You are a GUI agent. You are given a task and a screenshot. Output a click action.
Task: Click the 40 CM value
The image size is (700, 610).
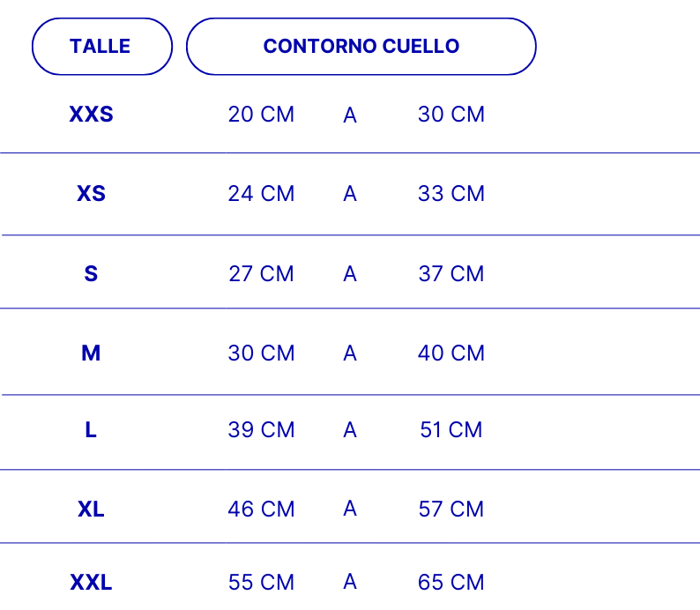pos(451,353)
